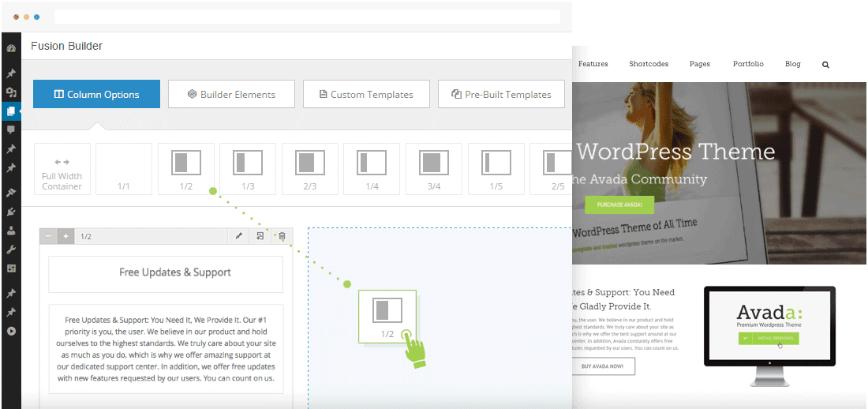The width and height of the screenshot is (868, 409).
Task: Choose the 2/3 column layout
Action: (x=309, y=169)
